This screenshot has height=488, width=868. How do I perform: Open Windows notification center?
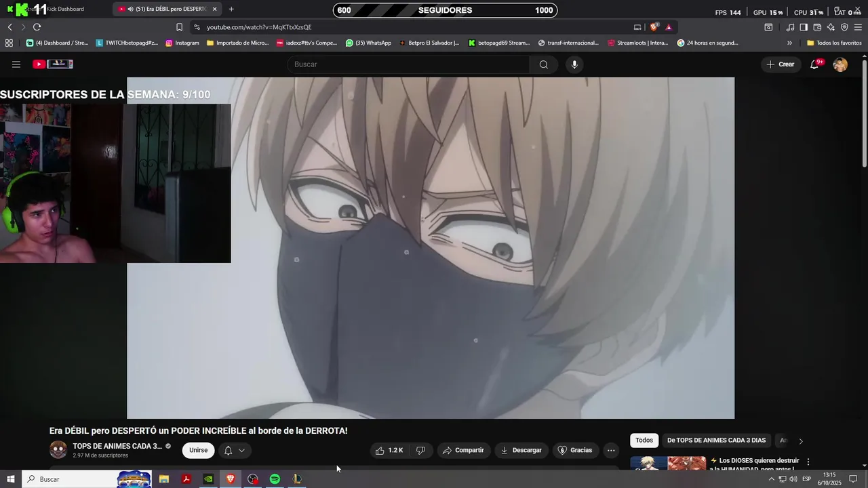(853, 479)
